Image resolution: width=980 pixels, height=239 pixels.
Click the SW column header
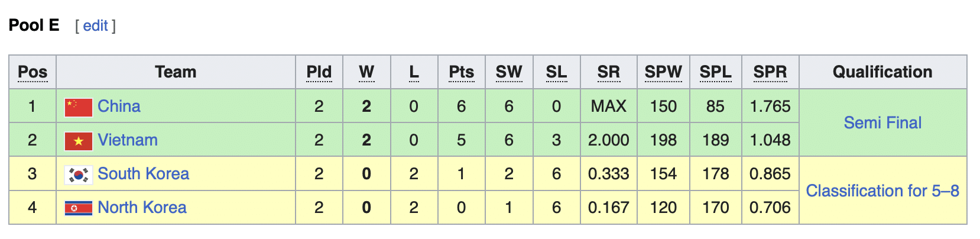508,72
